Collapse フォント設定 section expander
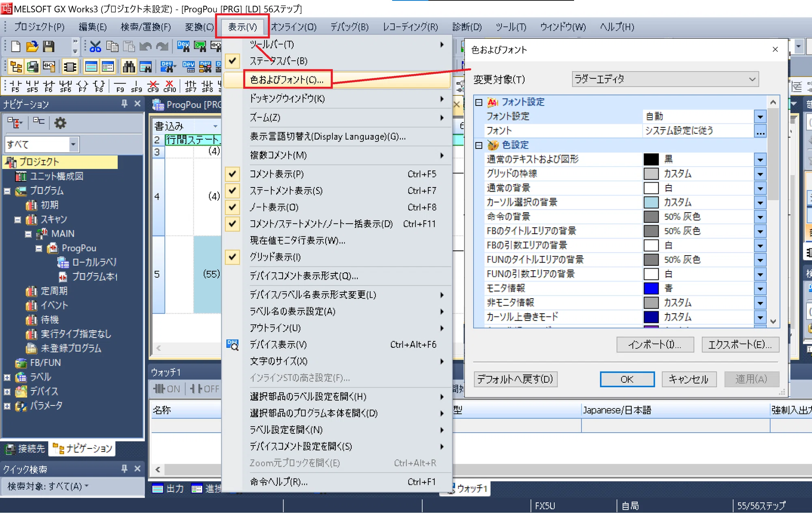The height and width of the screenshot is (517, 812). (x=479, y=102)
